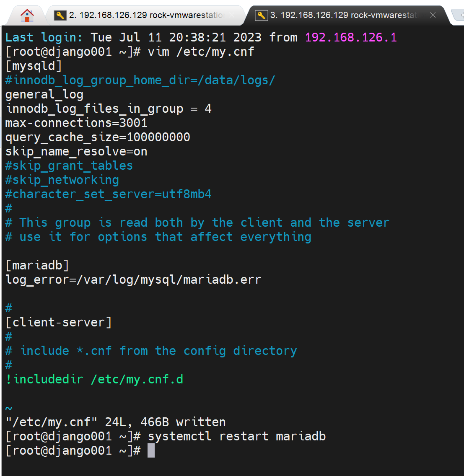Click the key icon on session tab 3

pos(262,16)
